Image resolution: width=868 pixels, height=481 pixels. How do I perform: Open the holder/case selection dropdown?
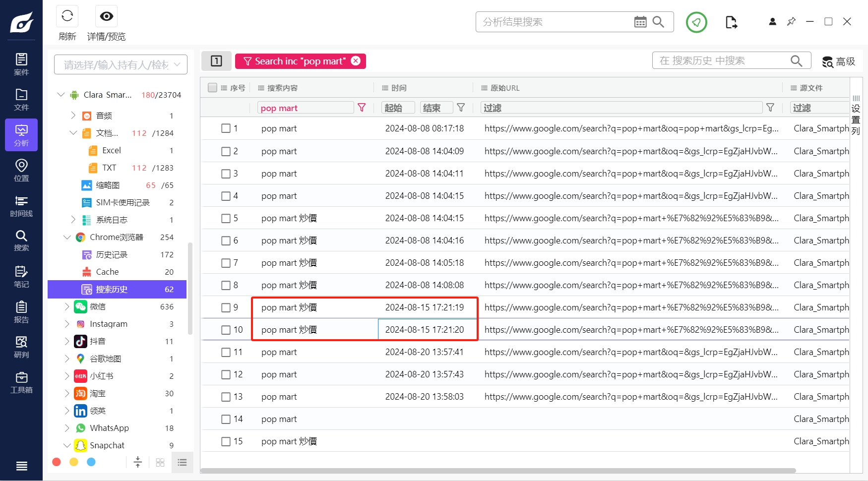pos(121,64)
